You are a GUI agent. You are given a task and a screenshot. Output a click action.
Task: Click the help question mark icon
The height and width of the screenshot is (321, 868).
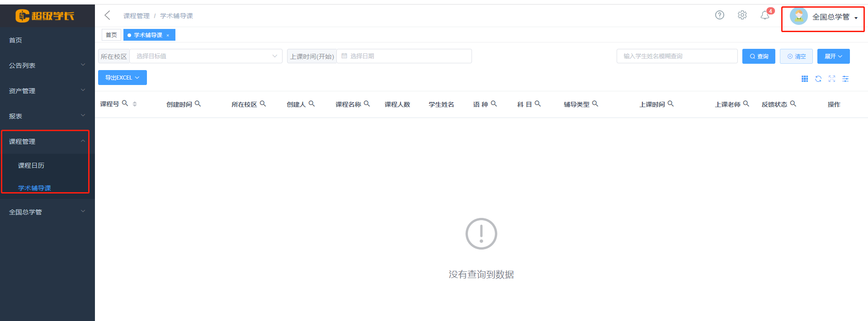click(719, 15)
